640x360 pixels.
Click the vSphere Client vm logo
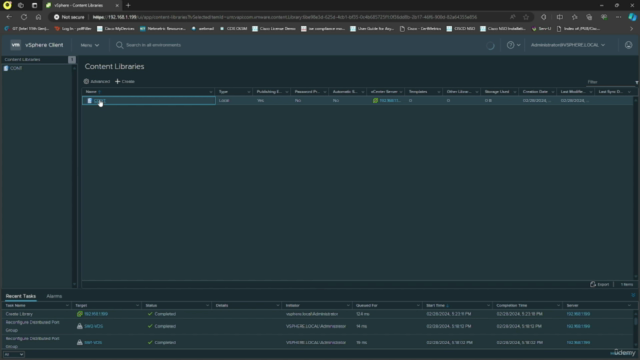[16, 45]
